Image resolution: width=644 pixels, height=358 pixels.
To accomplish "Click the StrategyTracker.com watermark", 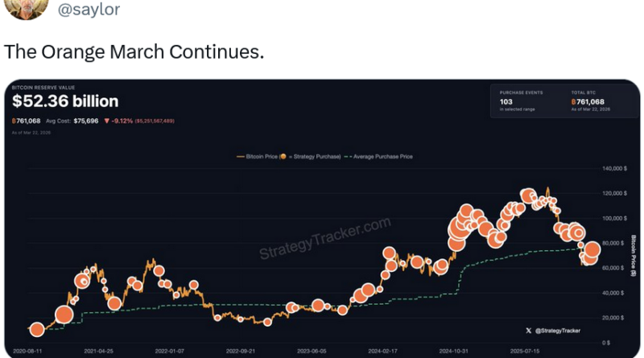I will pos(324,239).
